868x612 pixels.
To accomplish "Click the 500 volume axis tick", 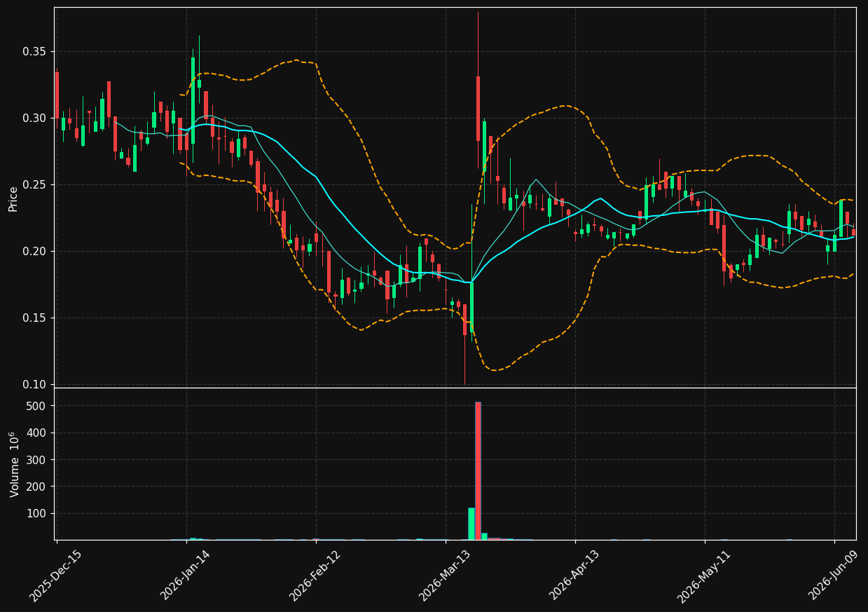I will pyautogui.click(x=37, y=407).
